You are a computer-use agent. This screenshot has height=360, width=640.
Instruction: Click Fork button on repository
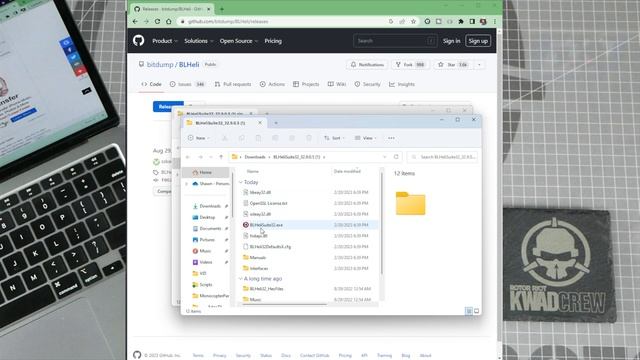tap(410, 64)
